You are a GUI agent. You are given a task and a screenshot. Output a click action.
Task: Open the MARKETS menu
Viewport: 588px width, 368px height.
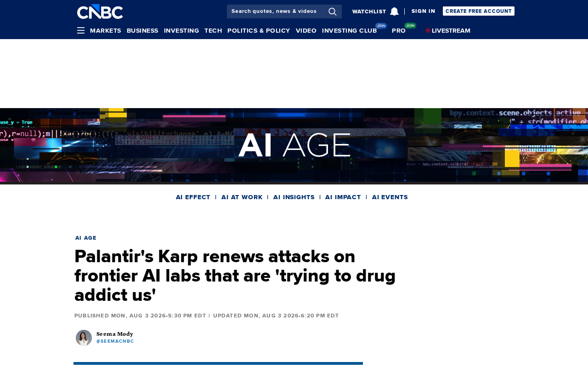click(106, 30)
